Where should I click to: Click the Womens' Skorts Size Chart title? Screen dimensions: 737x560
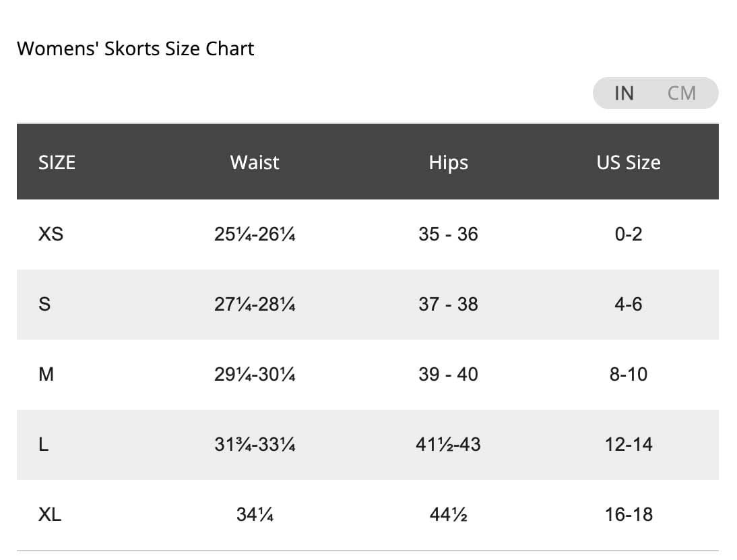[x=135, y=49]
